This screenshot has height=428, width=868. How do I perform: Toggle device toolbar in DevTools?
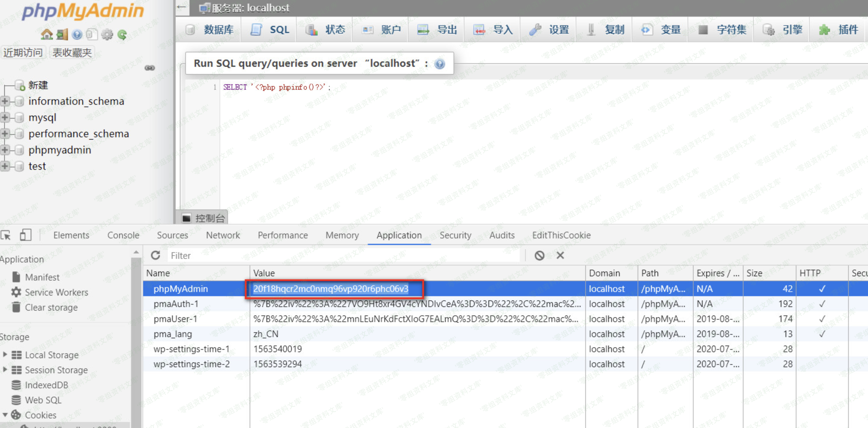(26, 235)
